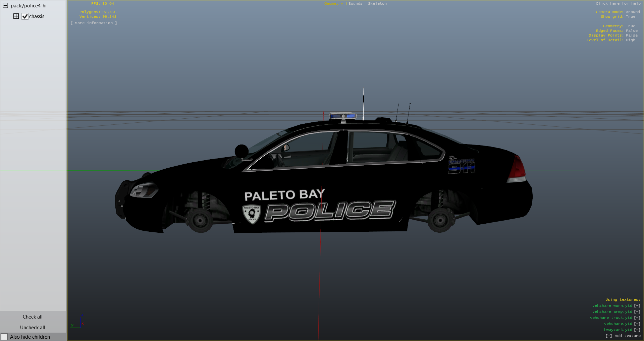Click the Check all button

coord(33,317)
